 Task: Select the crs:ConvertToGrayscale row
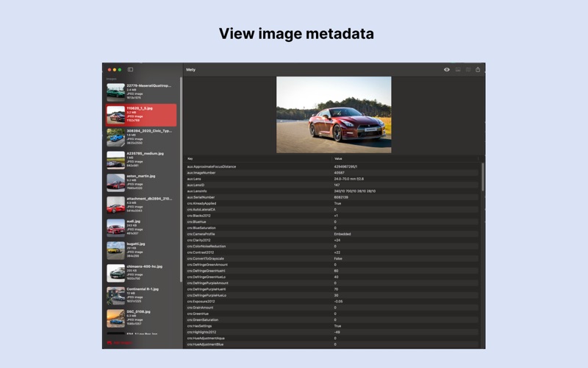(331, 258)
